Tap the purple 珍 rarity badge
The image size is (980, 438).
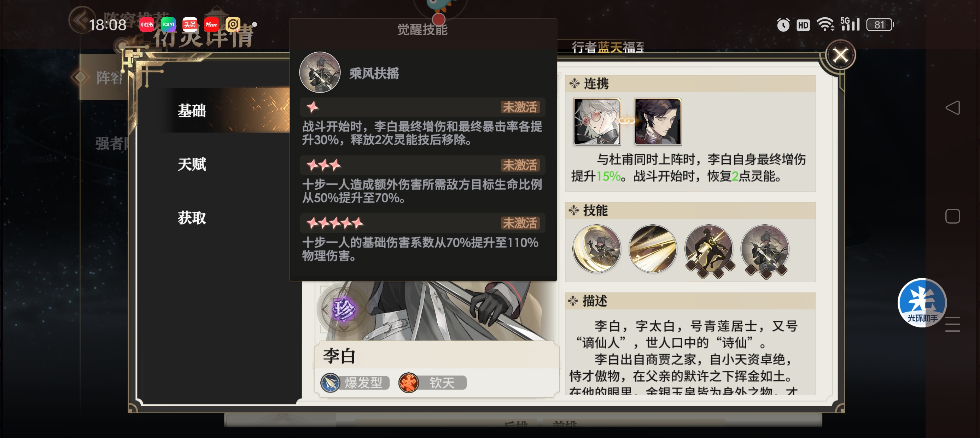[344, 309]
